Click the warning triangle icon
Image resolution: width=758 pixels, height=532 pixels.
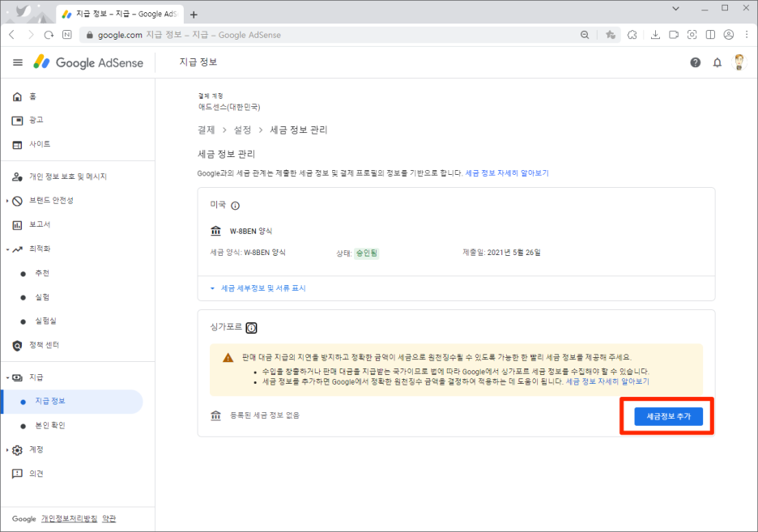[x=228, y=358]
